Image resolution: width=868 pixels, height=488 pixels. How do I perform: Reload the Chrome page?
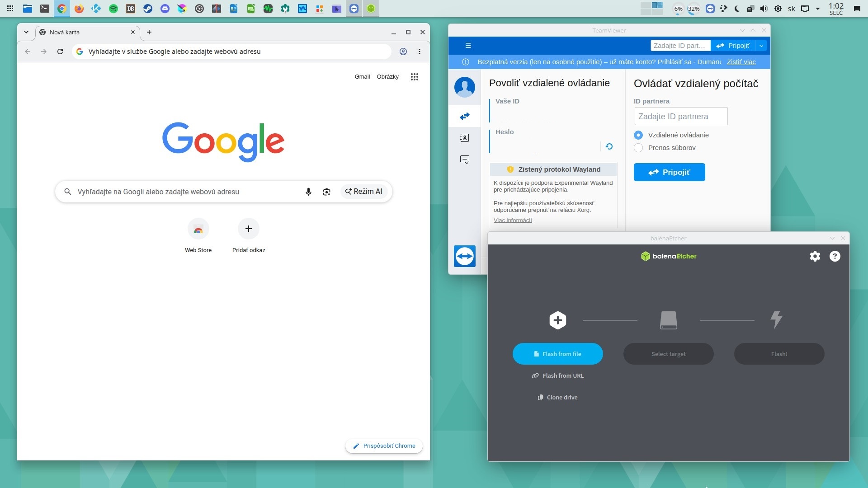(x=60, y=52)
